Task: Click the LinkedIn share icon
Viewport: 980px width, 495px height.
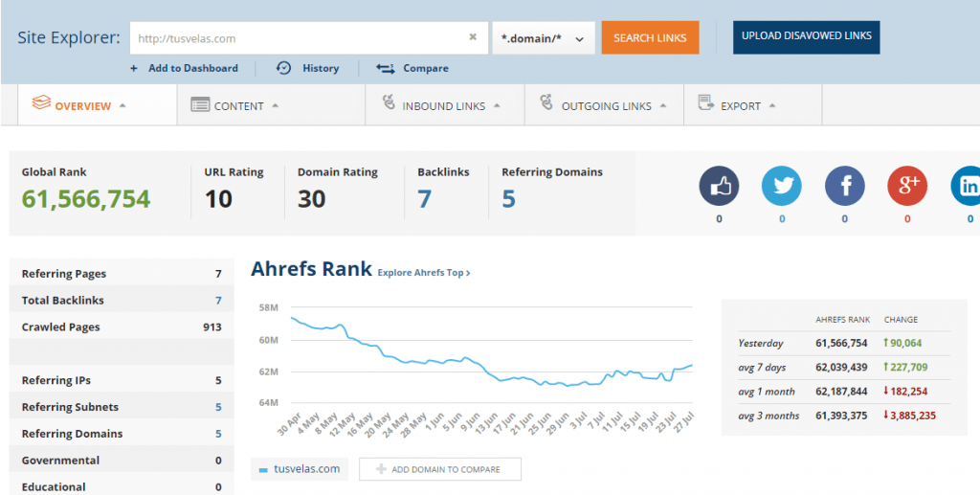Action: [x=967, y=187]
